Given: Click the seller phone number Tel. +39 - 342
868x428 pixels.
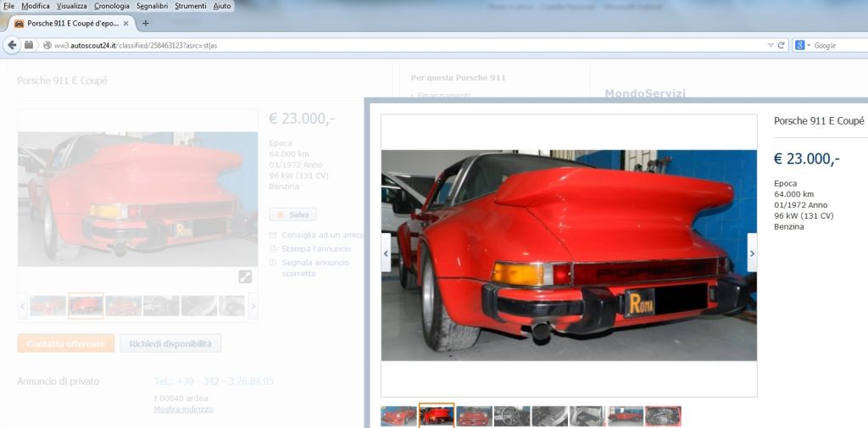Looking at the screenshot, I should point(214,381).
